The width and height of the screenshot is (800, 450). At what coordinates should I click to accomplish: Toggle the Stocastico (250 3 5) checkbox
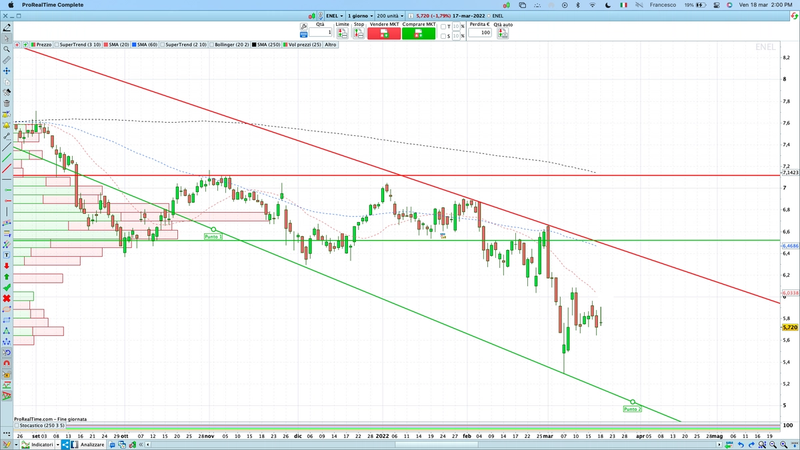tap(16, 426)
